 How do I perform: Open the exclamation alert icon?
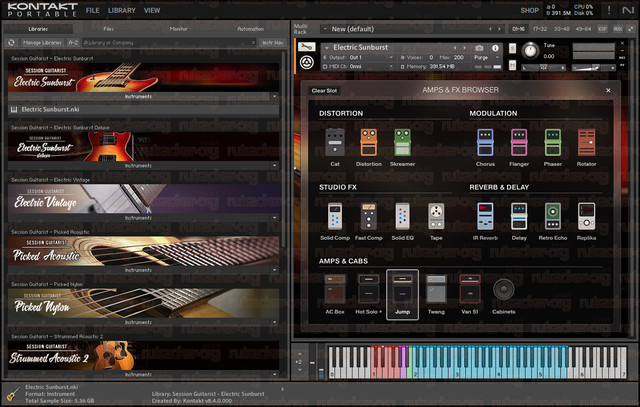click(609, 10)
